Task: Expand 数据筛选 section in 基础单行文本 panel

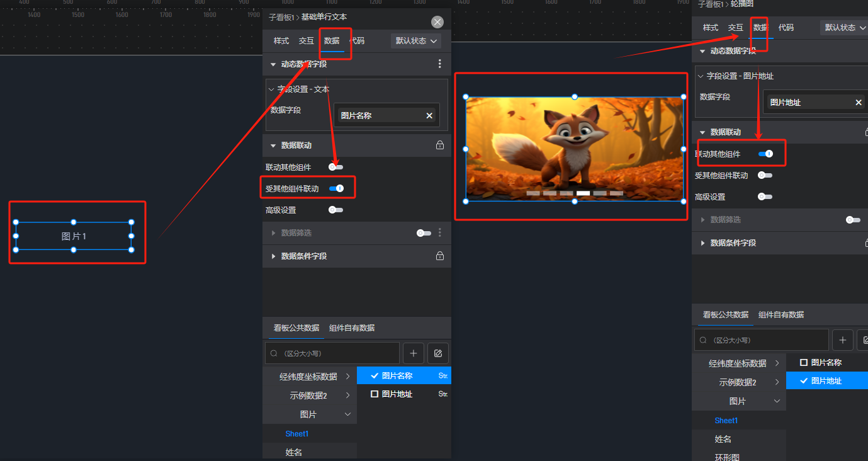Action: click(273, 233)
